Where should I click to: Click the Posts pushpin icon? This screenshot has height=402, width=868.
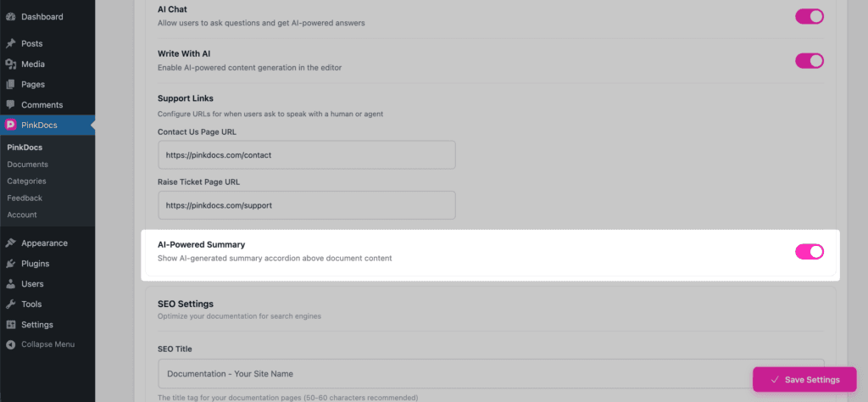click(x=10, y=43)
